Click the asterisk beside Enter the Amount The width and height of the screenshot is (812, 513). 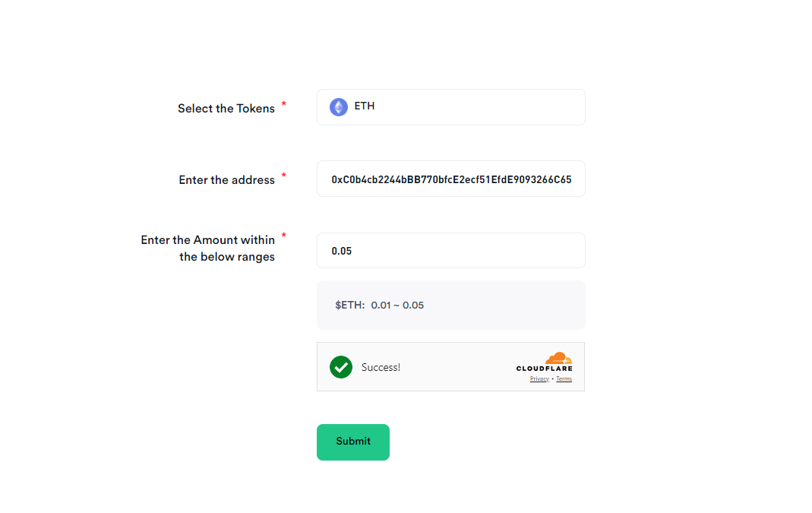click(x=284, y=236)
